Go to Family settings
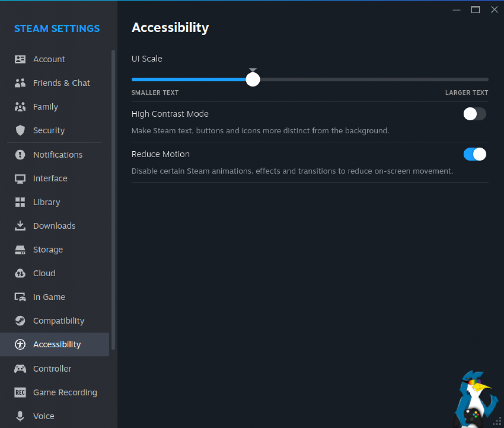This screenshot has width=504, height=428. point(54,107)
